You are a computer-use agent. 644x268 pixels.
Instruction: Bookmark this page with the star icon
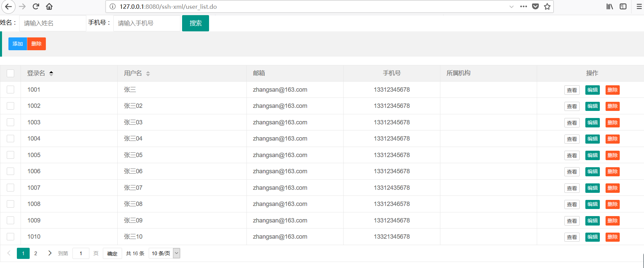[547, 6]
